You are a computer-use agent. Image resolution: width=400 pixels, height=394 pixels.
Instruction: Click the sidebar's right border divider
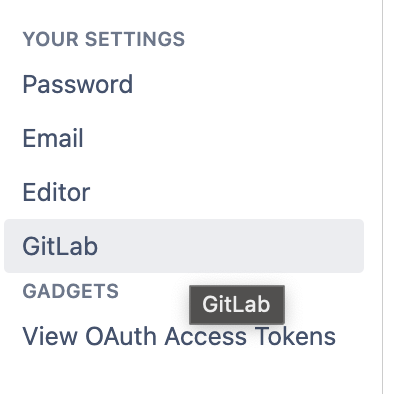382,197
